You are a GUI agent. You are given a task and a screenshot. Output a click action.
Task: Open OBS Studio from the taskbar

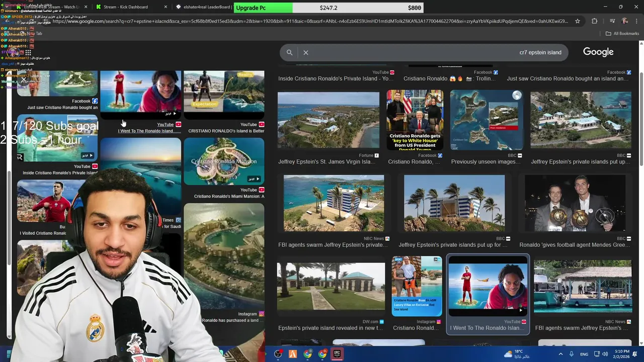pos(278,354)
